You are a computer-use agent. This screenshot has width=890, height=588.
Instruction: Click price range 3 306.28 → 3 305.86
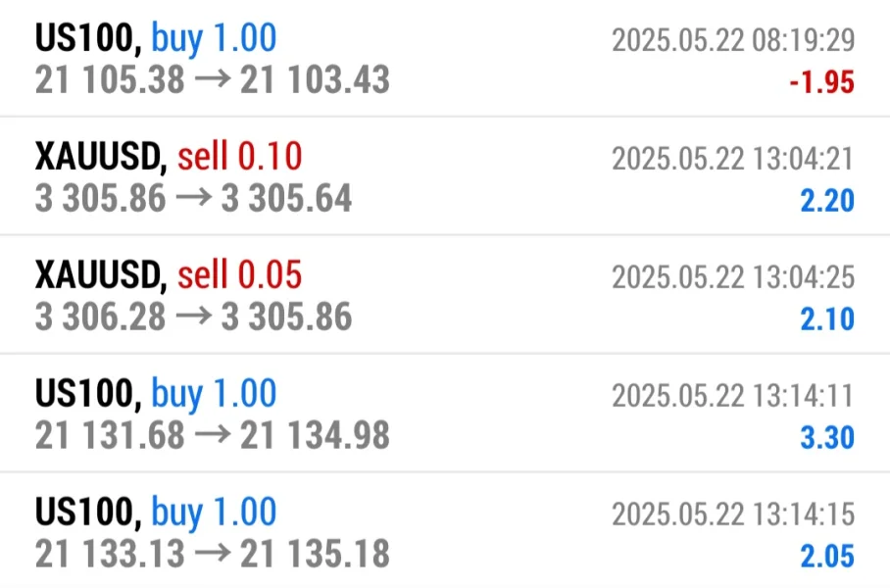tap(193, 318)
